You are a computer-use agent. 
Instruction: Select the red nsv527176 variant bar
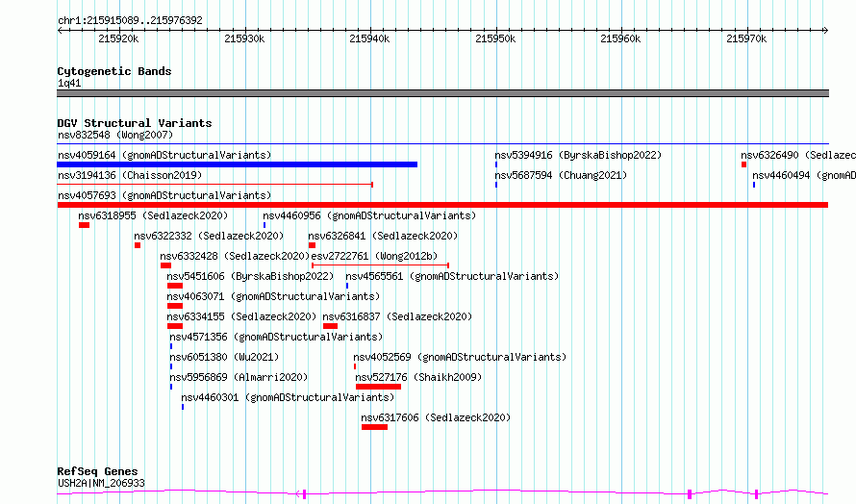pos(378,387)
